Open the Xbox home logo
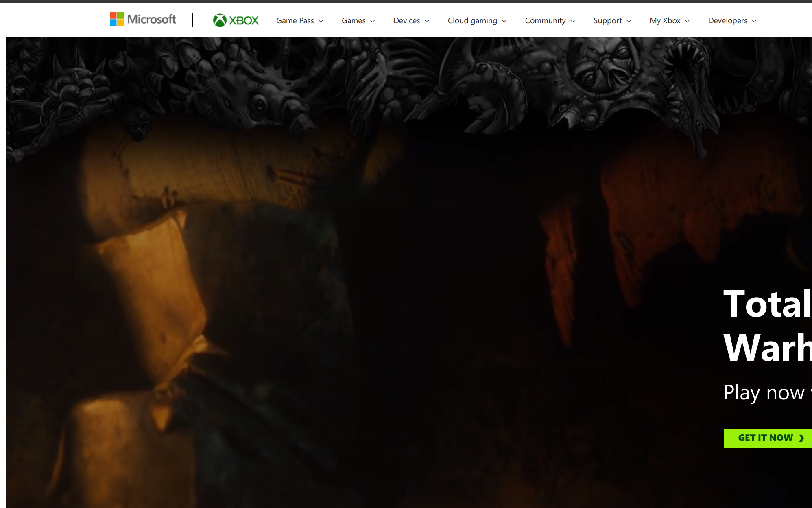 236,20
